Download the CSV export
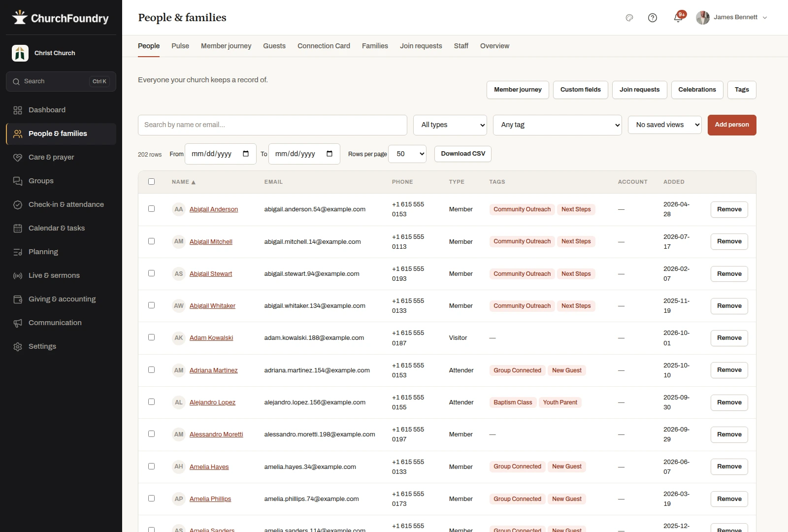 coord(463,154)
